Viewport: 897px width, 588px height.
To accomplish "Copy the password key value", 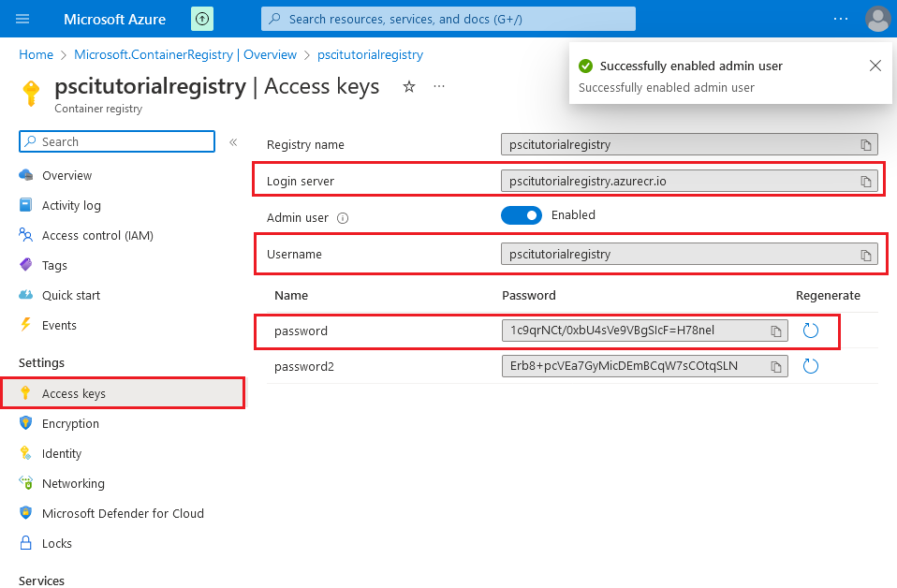I will click(x=776, y=331).
